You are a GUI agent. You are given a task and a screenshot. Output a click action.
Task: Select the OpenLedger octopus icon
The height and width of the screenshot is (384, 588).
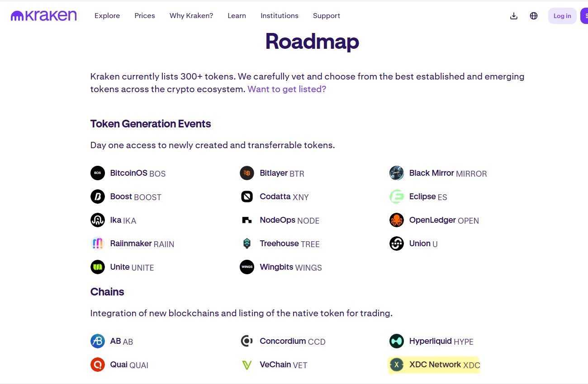click(x=397, y=220)
